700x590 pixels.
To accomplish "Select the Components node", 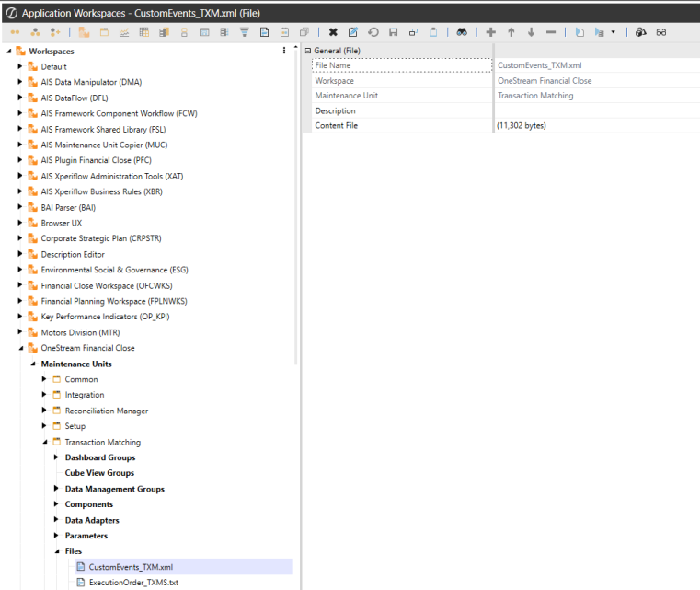I will tap(89, 504).
